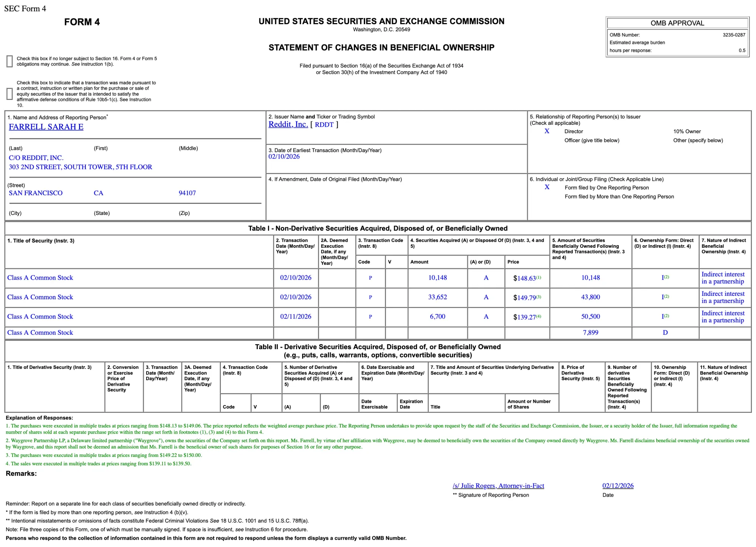Image resolution: width=756 pixels, height=547 pixels.
Task: Click the Director X mark
Action: [547, 131]
